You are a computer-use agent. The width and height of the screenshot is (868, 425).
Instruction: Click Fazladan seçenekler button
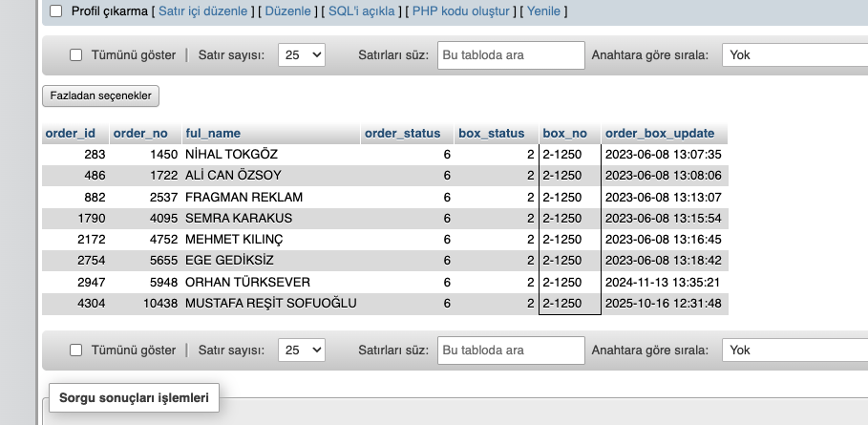(x=101, y=96)
